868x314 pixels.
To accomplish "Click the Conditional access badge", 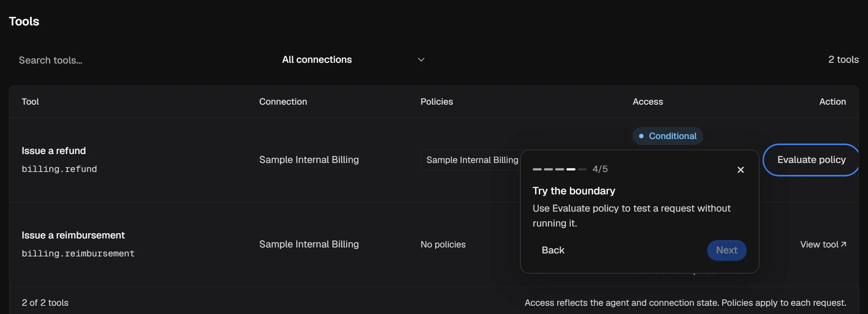I will (667, 136).
